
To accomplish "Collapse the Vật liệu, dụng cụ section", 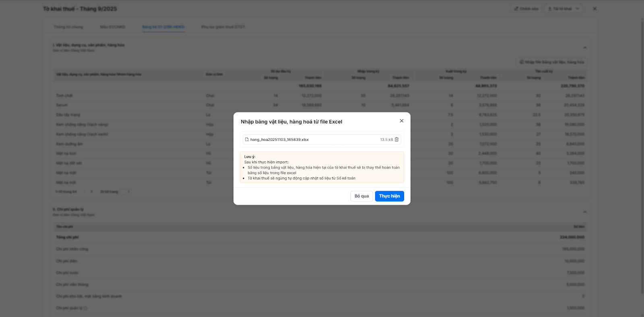I will coord(585,47).
